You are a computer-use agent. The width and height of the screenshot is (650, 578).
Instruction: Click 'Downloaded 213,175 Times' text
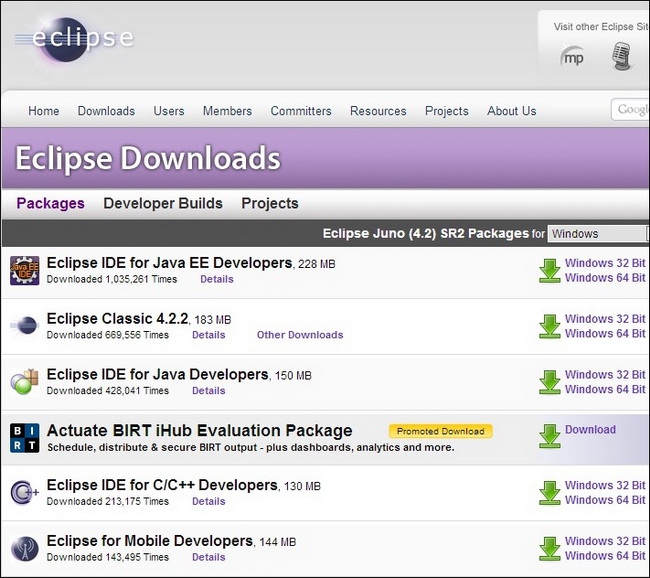click(108, 501)
